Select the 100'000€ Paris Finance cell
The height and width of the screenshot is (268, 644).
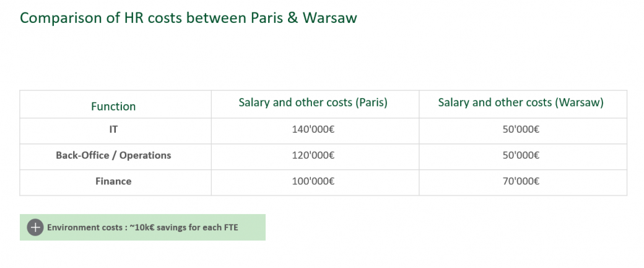pos(313,181)
